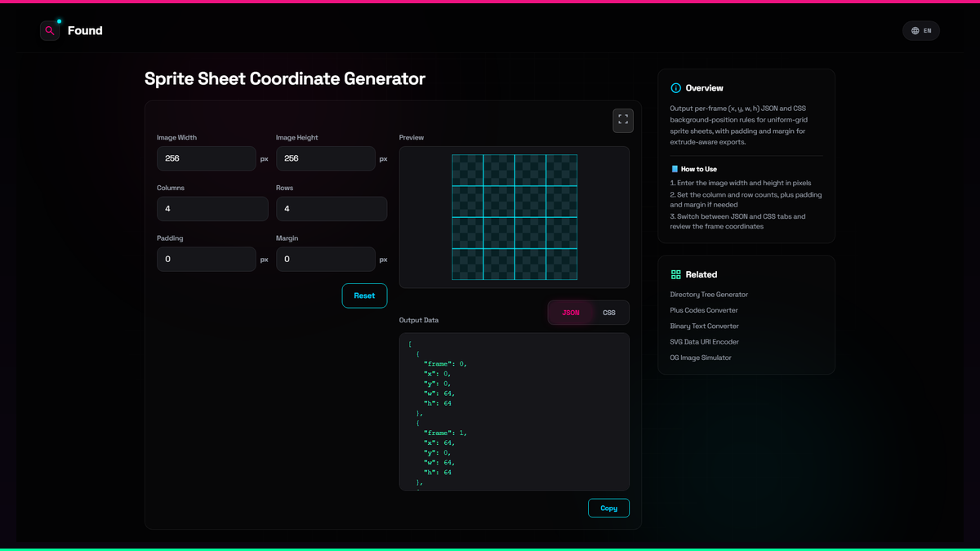This screenshot has height=551, width=980.
Task: Click the "frame": 0 line in output
Action: point(445,364)
